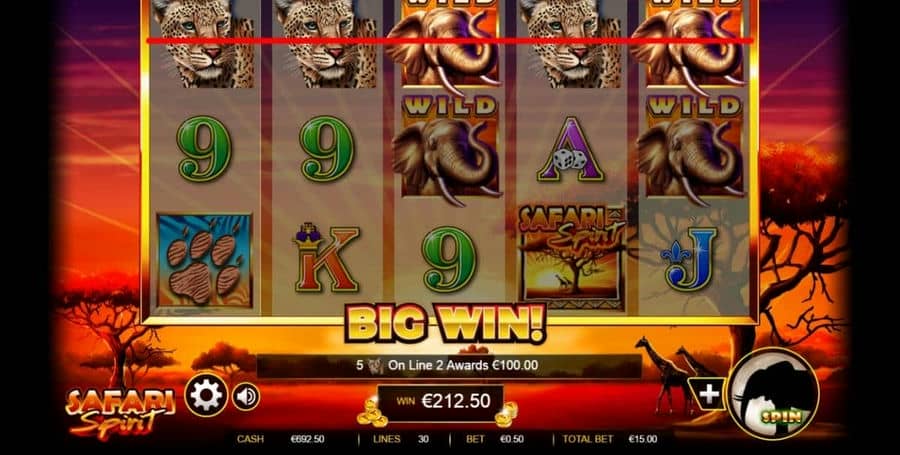Open the settings gear icon
The image size is (900, 455).
(206, 395)
